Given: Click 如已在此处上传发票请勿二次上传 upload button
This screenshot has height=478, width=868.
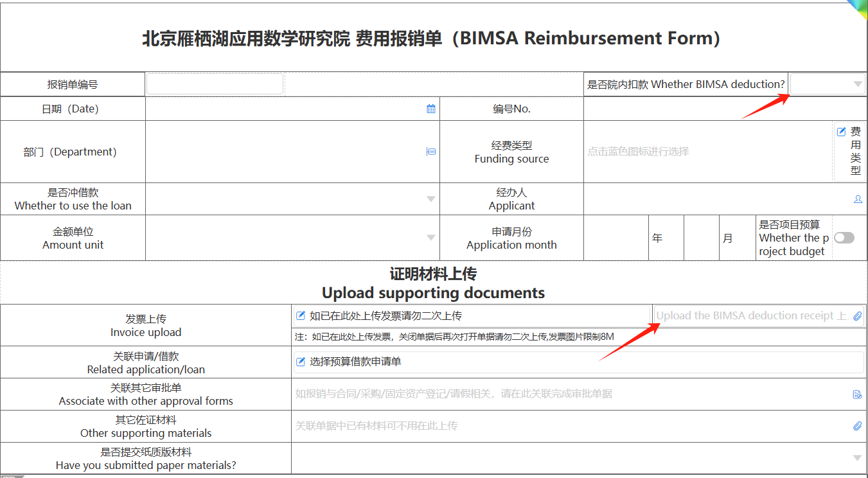Looking at the screenshot, I should [x=385, y=315].
